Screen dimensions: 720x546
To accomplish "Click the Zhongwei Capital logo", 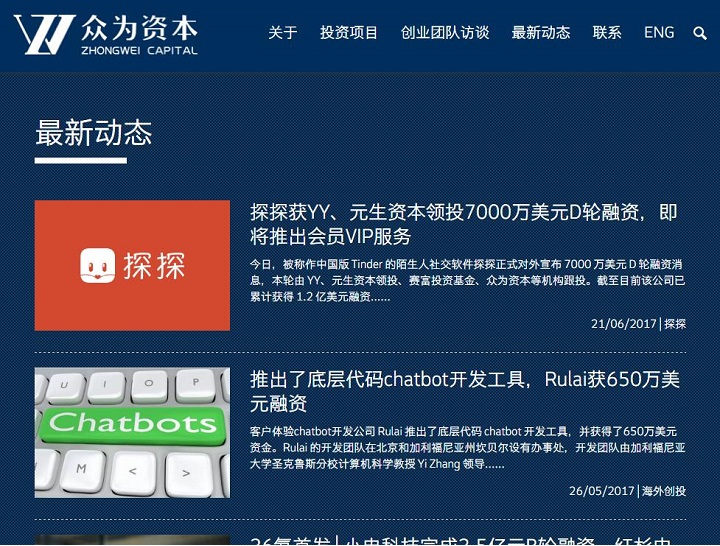I will pos(106,35).
